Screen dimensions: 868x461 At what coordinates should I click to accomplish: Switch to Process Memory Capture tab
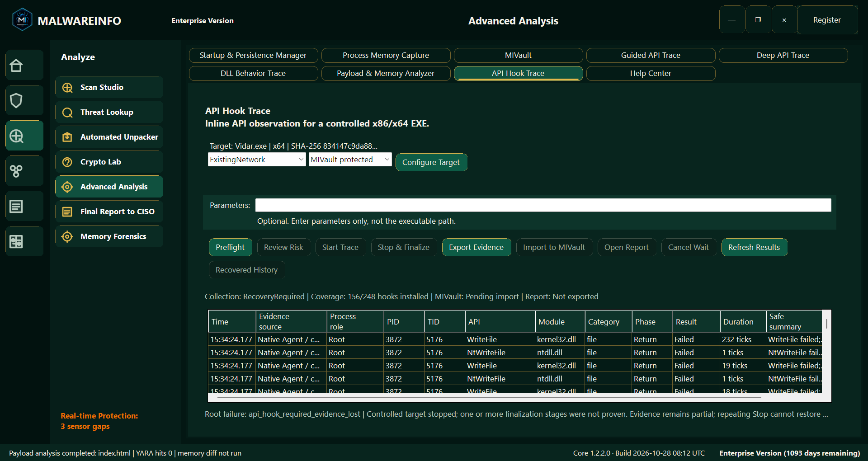[x=386, y=55]
